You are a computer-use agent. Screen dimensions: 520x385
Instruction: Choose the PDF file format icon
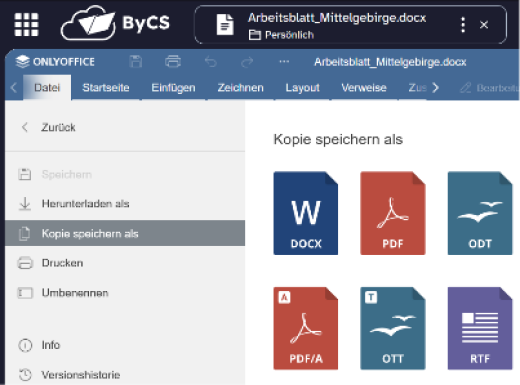393,213
